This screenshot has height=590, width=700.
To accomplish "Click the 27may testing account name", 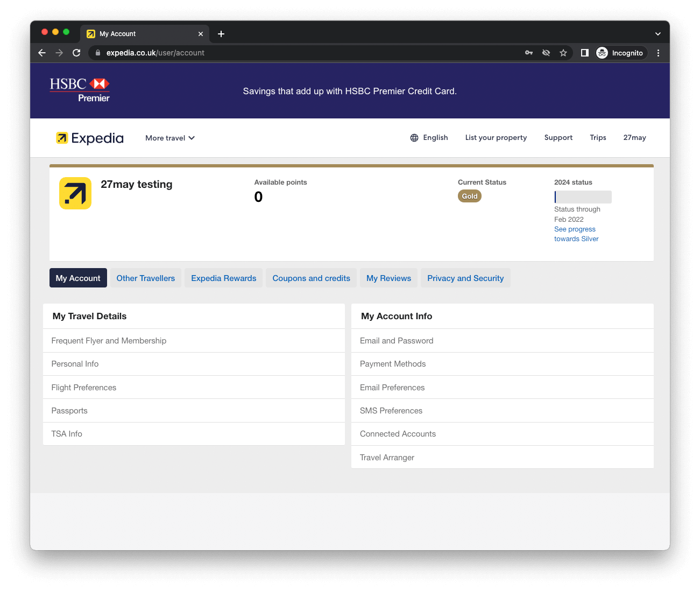I will 137,184.
